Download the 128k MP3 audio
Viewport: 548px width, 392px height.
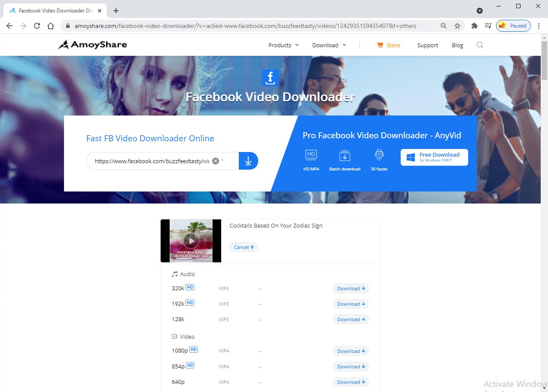tap(351, 319)
